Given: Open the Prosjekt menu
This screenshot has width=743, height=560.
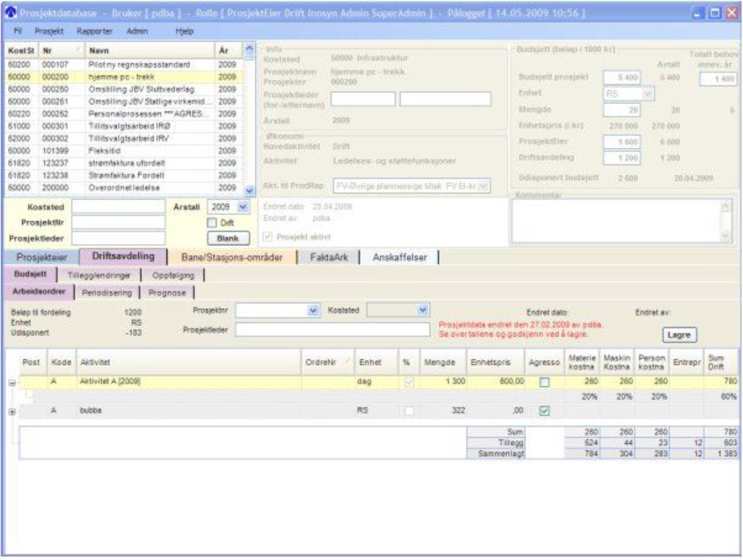Looking at the screenshot, I should coord(49,31).
